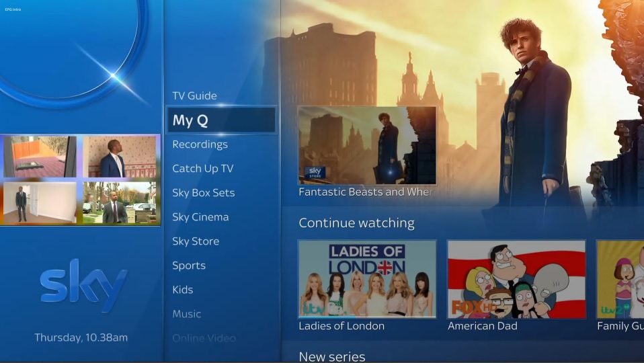Play the Fantastic Beasts featured thumbnail
Viewport: 644px width, 363px height.
pyautogui.click(x=367, y=145)
